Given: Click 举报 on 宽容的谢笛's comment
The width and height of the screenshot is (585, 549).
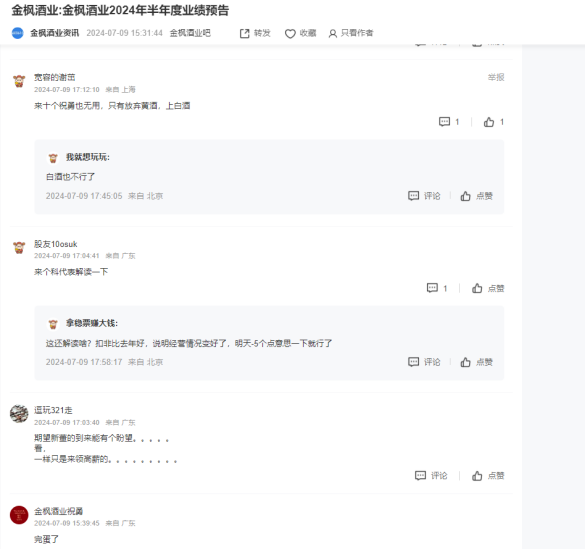Looking at the screenshot, I should [496, 77].
